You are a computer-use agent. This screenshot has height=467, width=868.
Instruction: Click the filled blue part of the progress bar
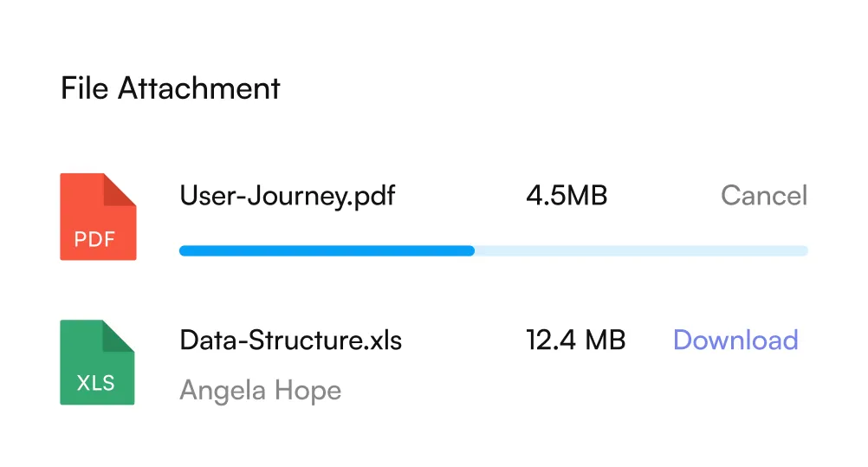click(326, 251)
